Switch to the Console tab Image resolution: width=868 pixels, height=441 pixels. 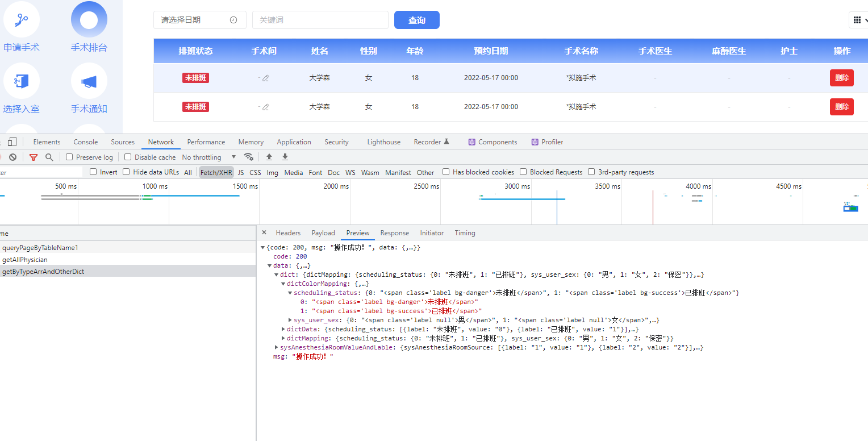tap(86, 142)
